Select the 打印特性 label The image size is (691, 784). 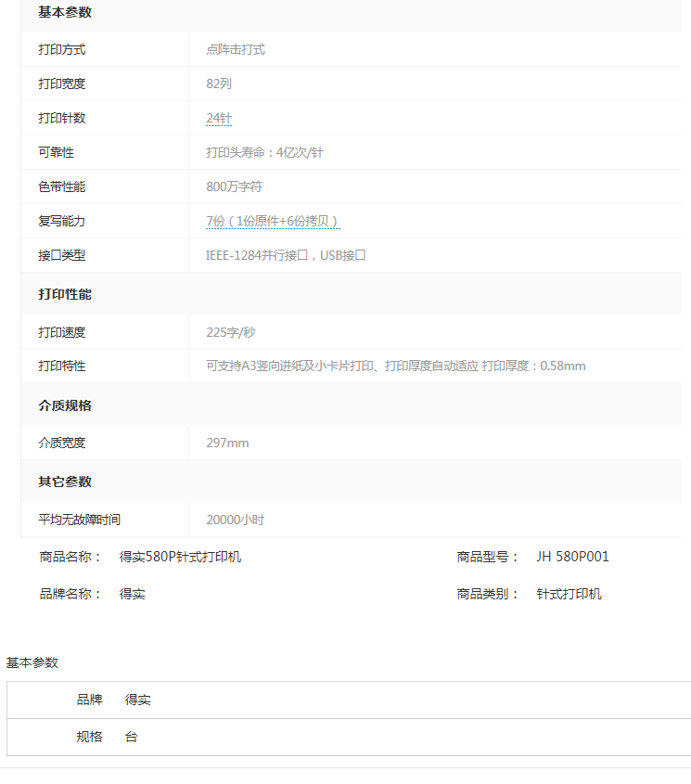tap(62, 366)
